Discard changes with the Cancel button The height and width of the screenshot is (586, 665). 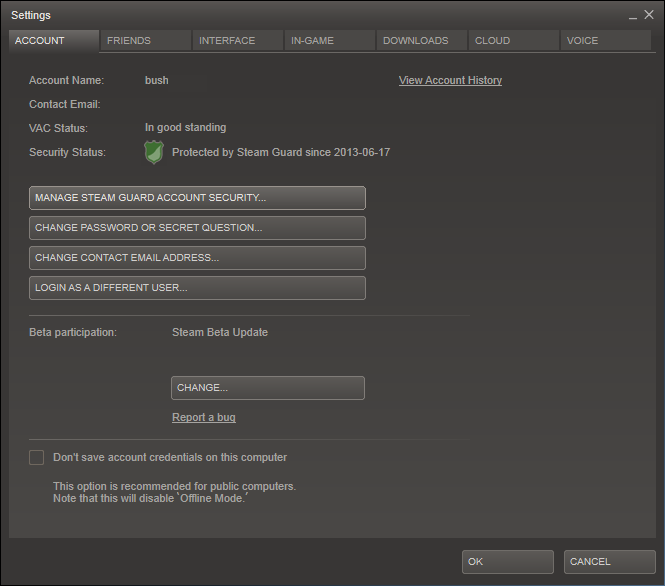click(x=609, y=562)
